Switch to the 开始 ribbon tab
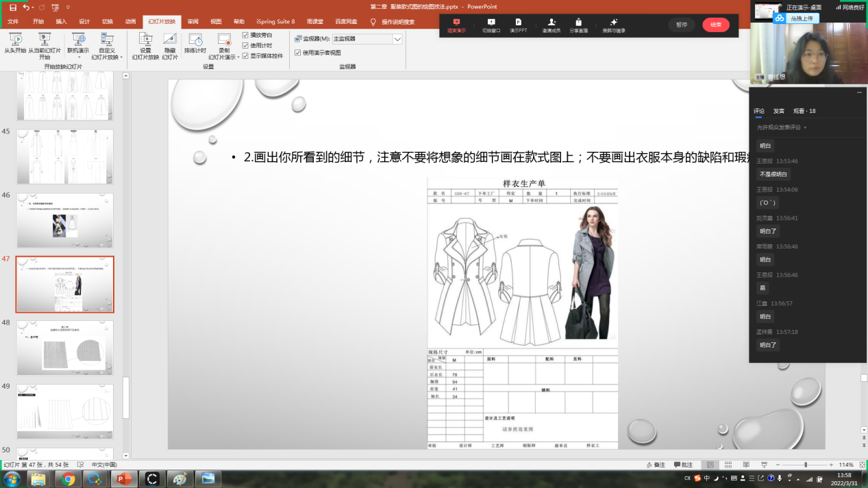The height and width of the screenshot is (488, 868). tap(38, 22)
